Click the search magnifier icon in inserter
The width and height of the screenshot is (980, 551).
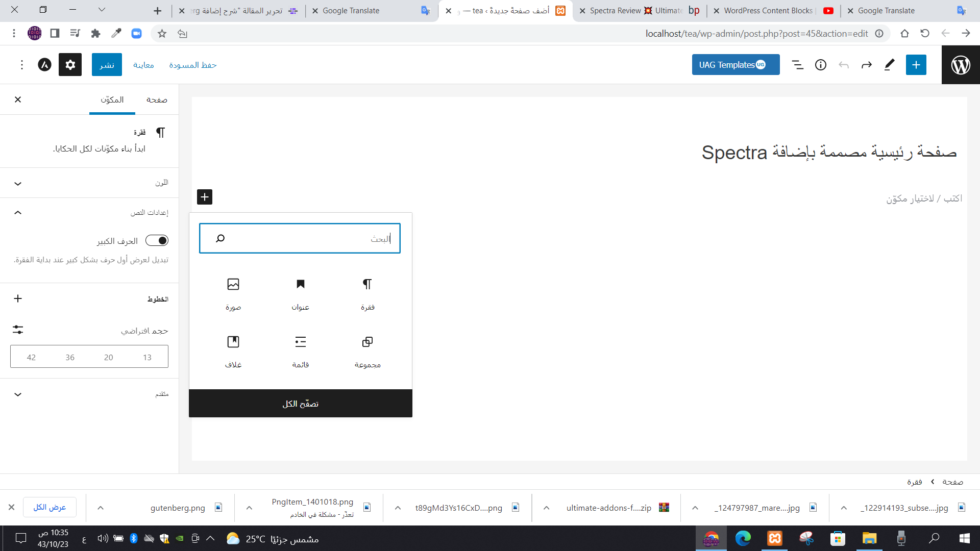[x=220, y=238]
